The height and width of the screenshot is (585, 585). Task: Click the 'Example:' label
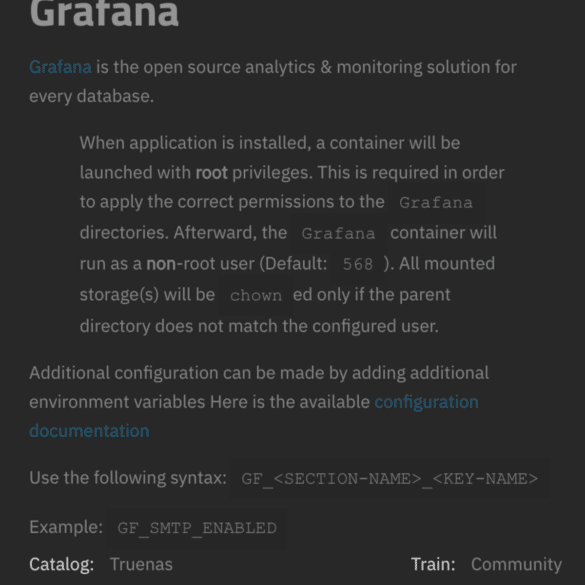click(x=66, y=527)
